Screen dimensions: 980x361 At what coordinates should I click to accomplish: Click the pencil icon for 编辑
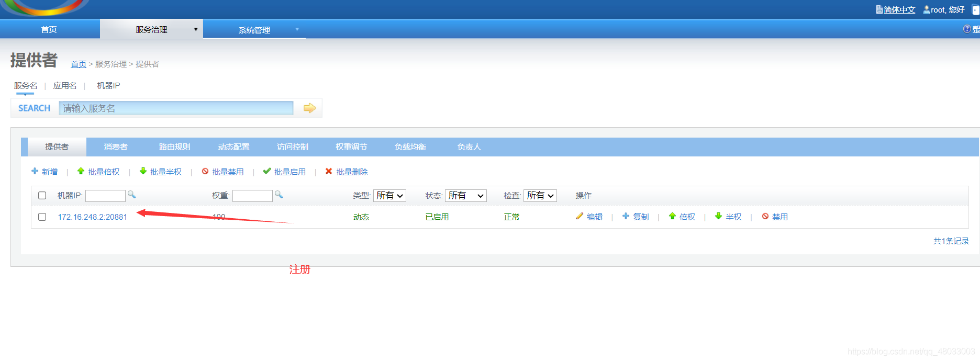coord(580,216)
